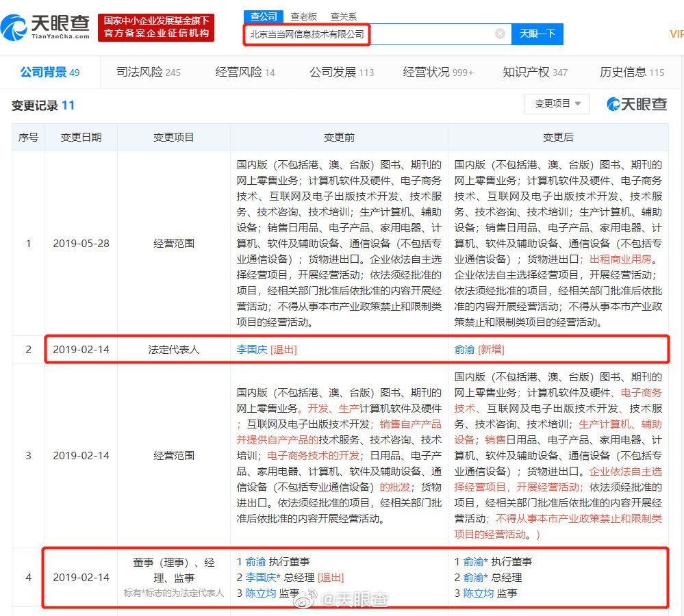Switch to the 查关系 search tab
Screen dimensions: 684x616
[x=344, y=16]
